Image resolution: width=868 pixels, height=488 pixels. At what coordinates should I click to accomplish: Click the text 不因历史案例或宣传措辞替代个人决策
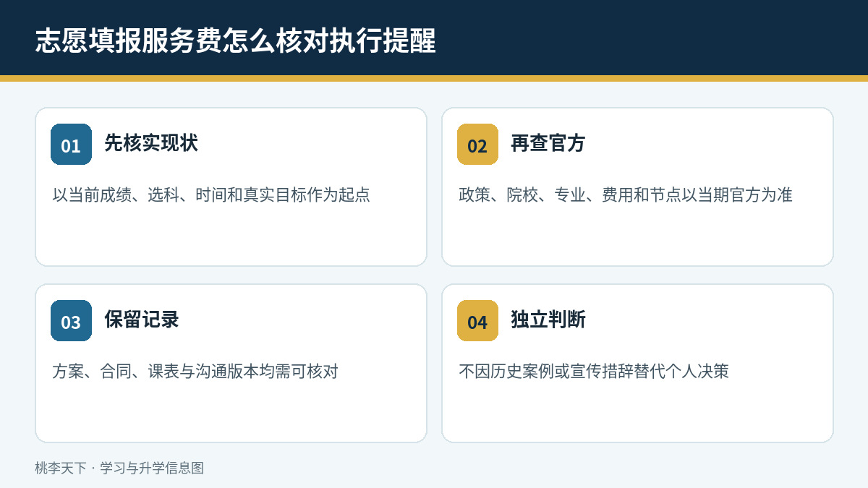coord(594,371)
